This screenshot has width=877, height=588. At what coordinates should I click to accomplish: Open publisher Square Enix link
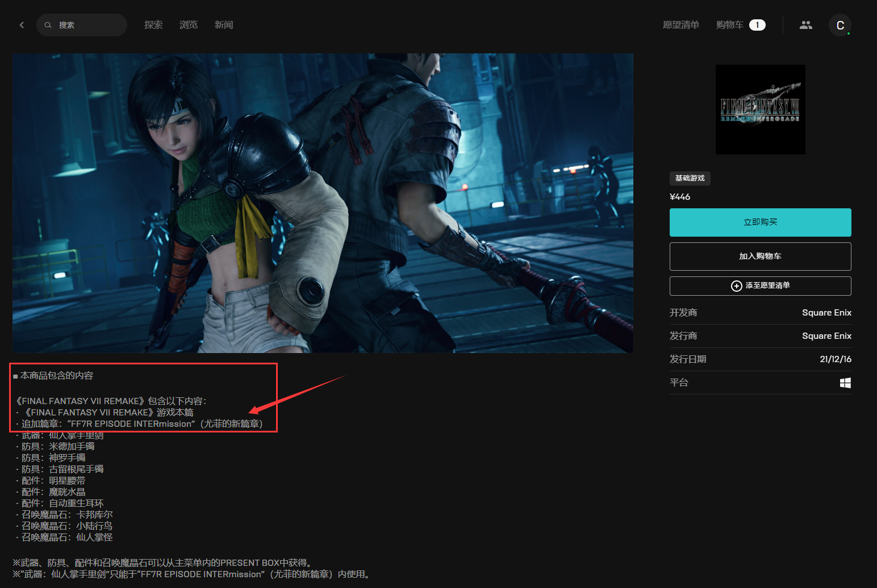(826, 336)
